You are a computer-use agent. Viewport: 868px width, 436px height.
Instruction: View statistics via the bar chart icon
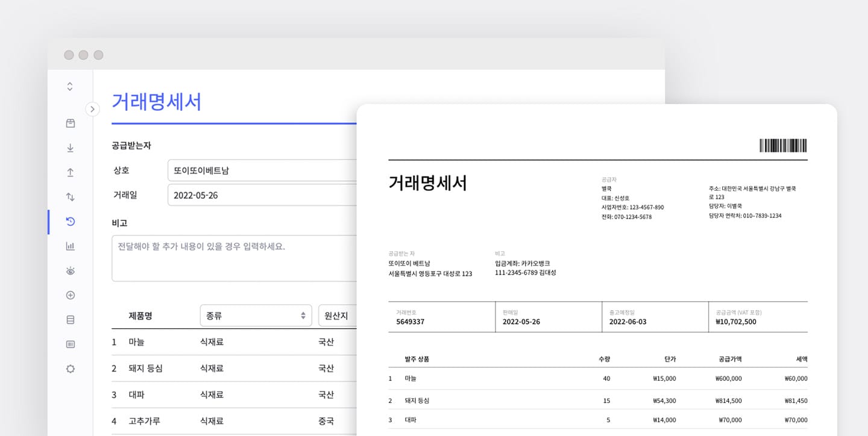point(70,246)
